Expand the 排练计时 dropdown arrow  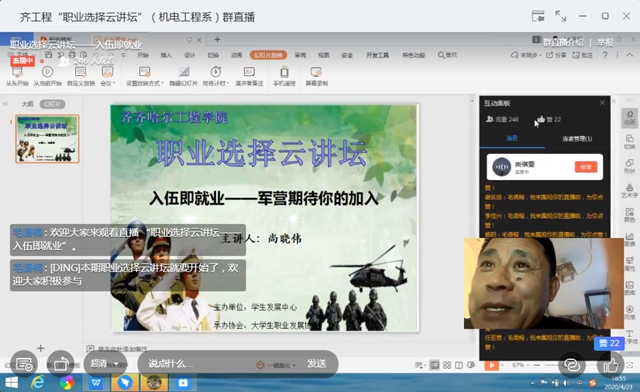coord(227,83)
